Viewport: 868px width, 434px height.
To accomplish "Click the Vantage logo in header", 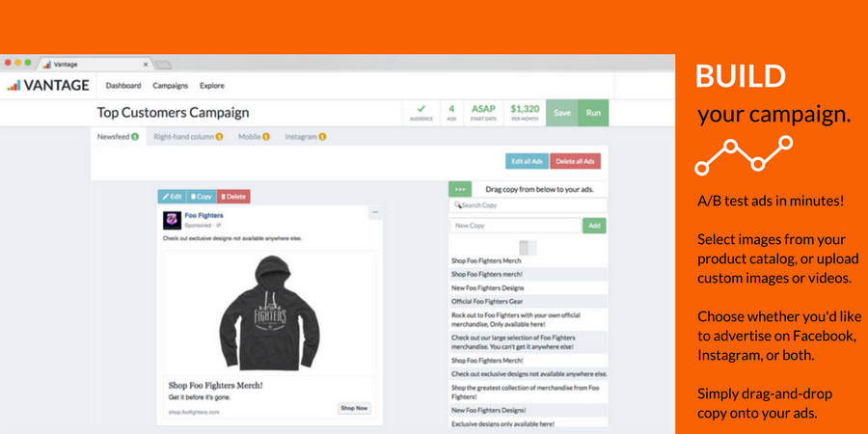I will click(x=47, y=85).
